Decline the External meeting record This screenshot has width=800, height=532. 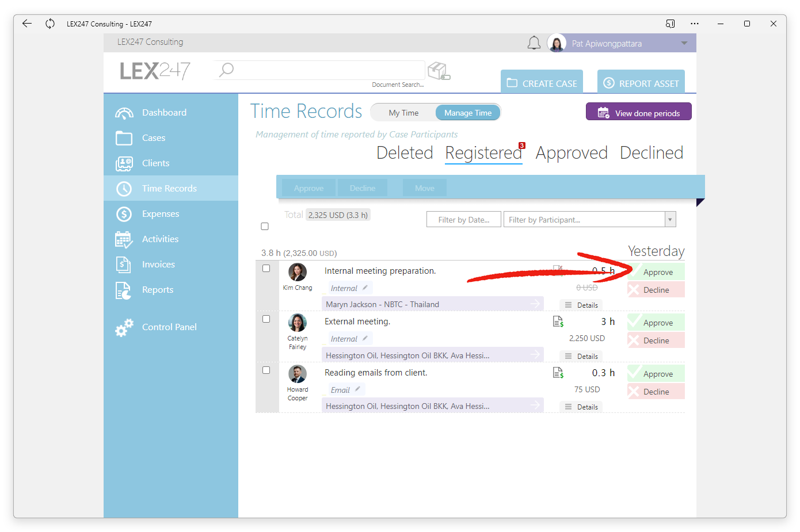point(656,340)
